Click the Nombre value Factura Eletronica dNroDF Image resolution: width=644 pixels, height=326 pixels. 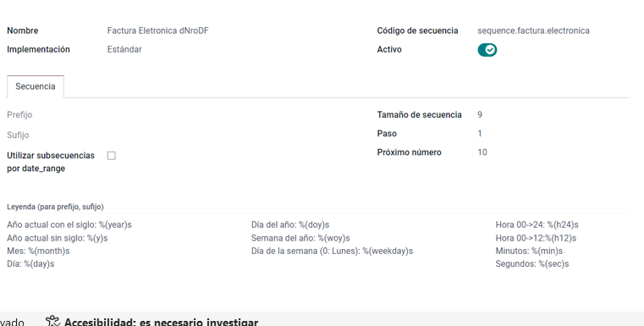pos(158,30)
